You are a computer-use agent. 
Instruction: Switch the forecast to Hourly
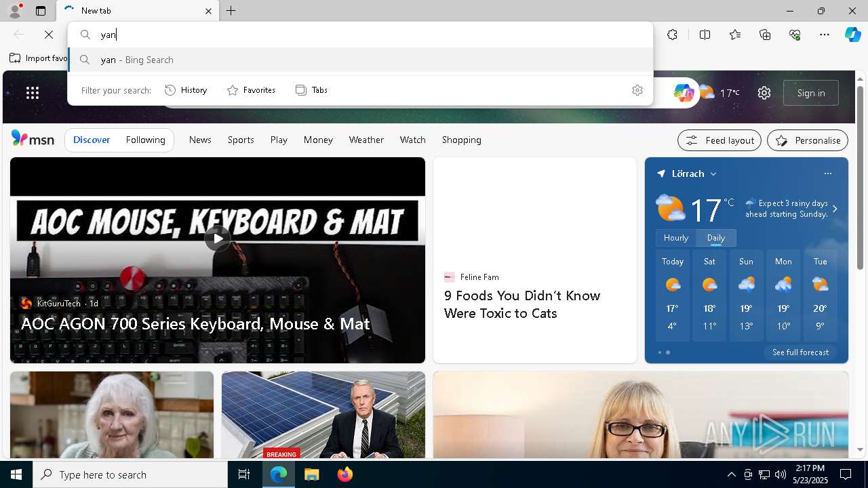pyautogui.click(x=676, y=238)
